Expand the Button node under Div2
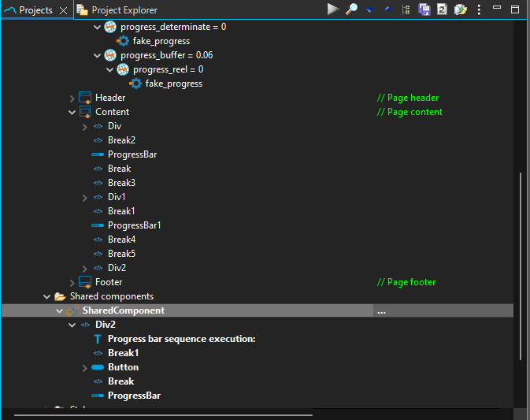The image size is (530, 420). point(85,367)
